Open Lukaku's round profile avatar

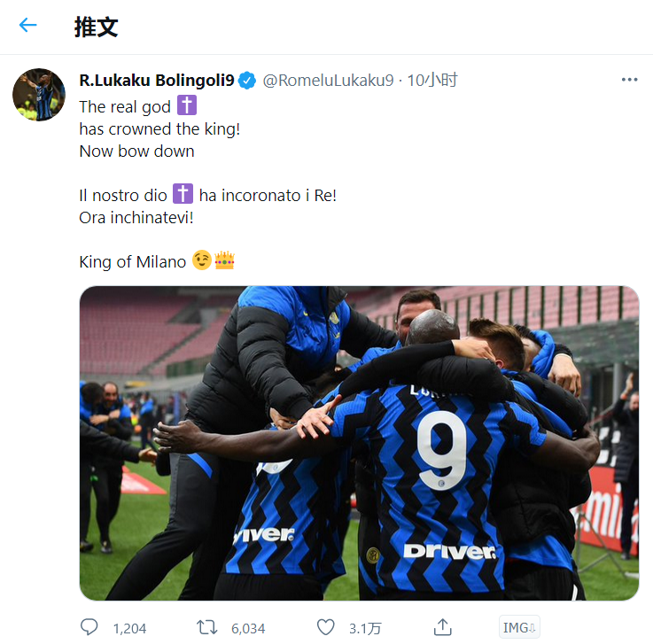[39, 95]
